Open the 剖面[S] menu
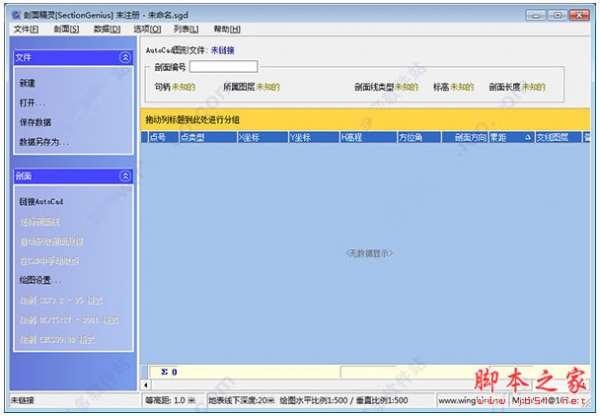Viewport: 600px width, 416px height. pos(66,29)
